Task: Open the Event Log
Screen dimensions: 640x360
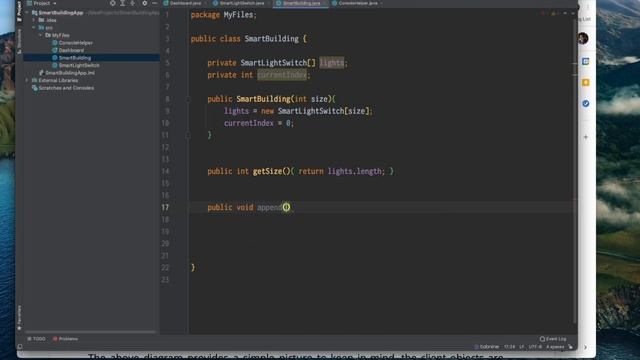Action: pyautogui.click(x=553, y=339)
